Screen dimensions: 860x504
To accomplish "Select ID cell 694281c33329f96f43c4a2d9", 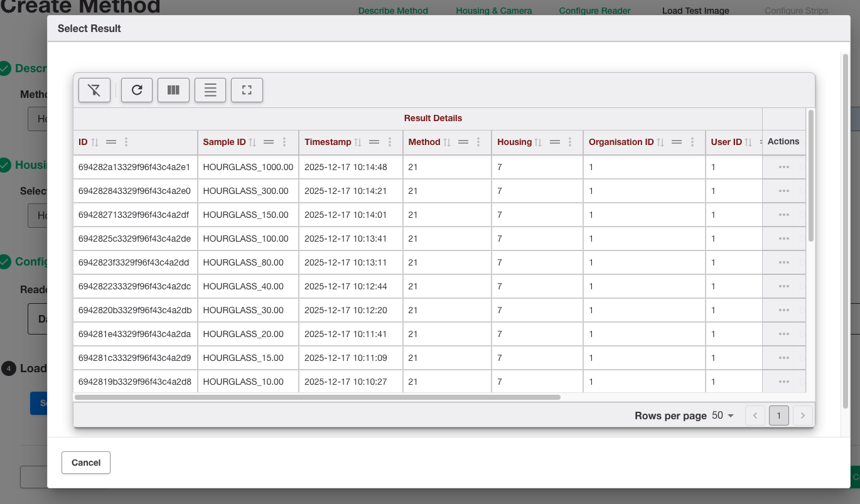I will [136, 358].
